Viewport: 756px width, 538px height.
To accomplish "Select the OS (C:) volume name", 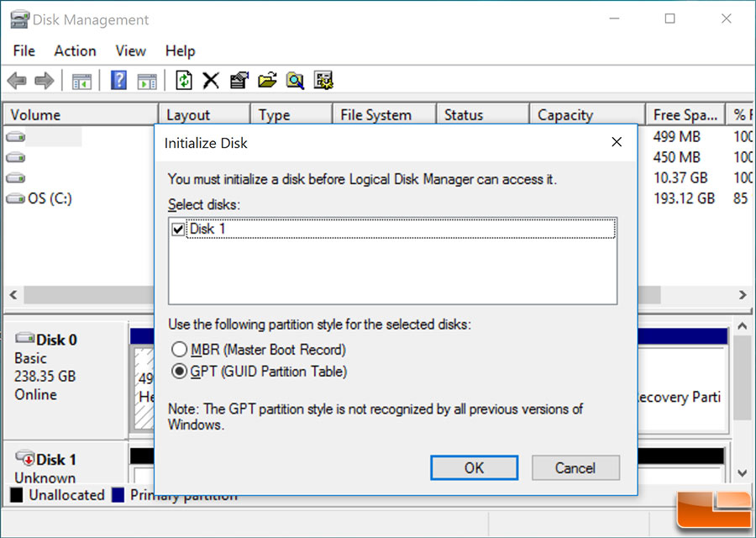I will tap(50, 198).
